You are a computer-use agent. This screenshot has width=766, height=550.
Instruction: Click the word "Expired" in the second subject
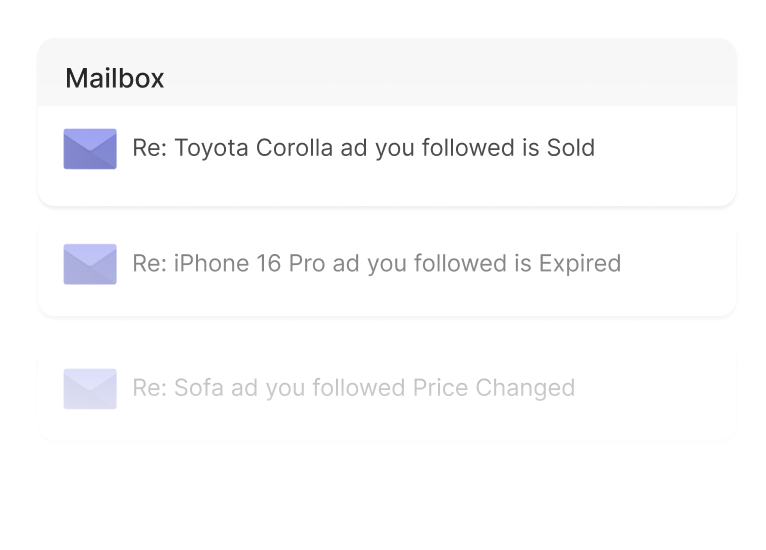point(580,264)
